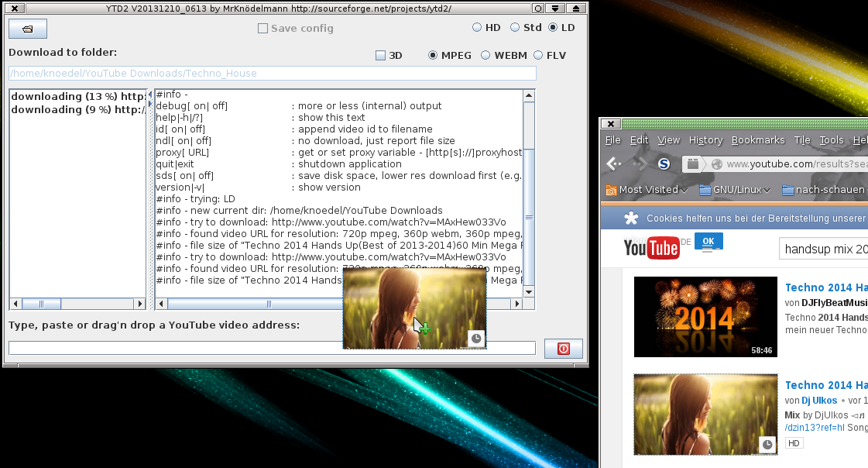Open the Tile menu

(802, 140)
